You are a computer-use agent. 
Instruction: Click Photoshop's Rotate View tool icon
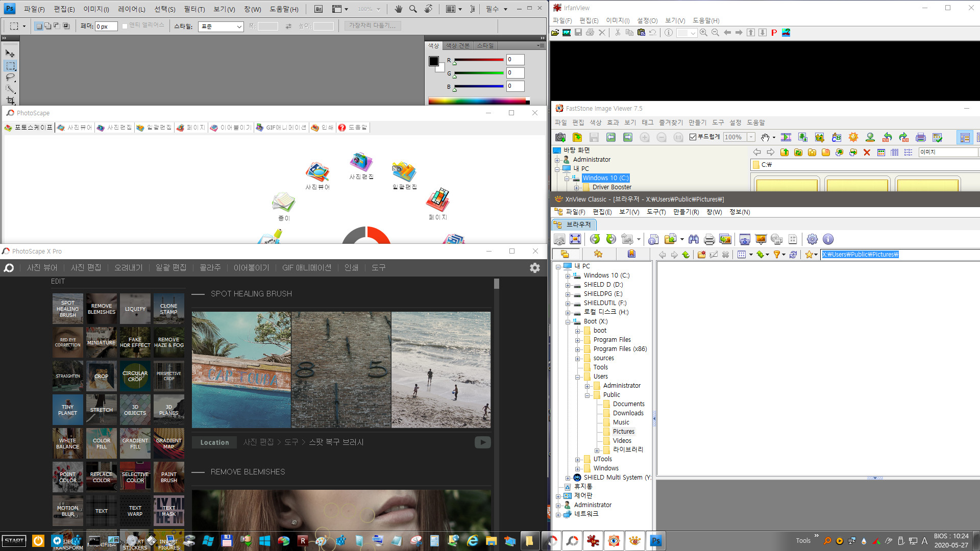click(428, 9)
